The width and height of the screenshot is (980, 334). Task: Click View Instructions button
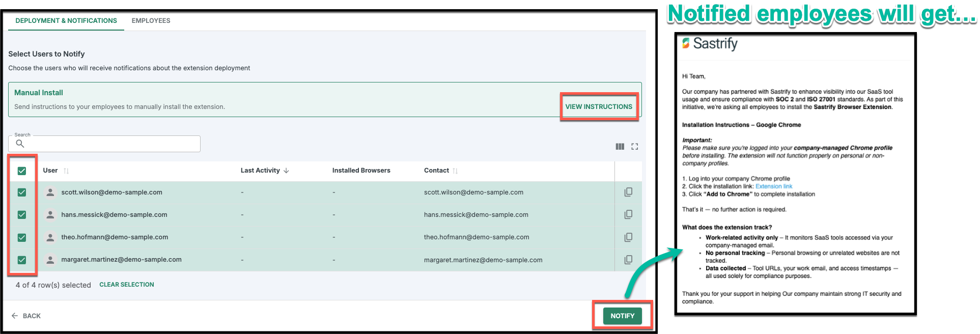(x=599, y=106)
